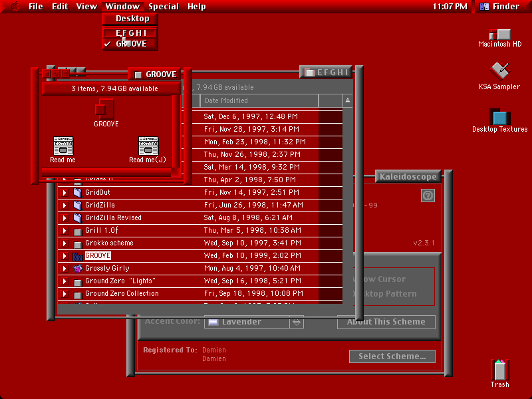Choose the checked GROOVE item in the Window menu
The image size is (532, 399).
click(130, 44)
